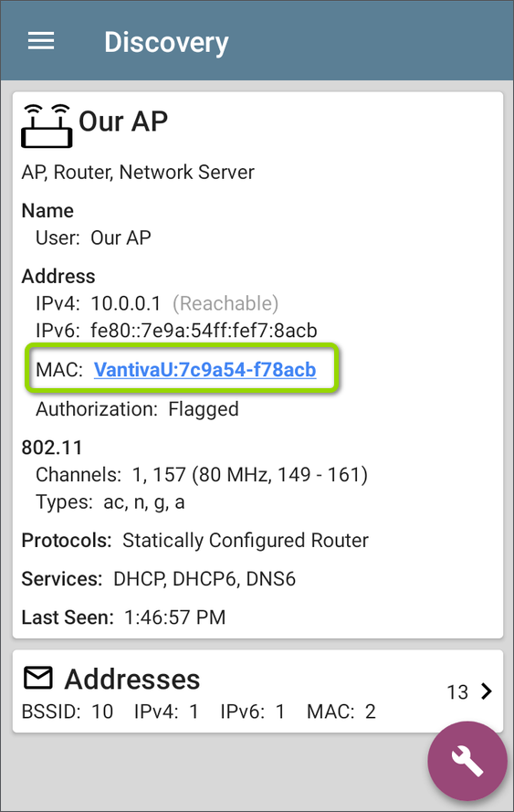
Task: Tap the Protocols Statically Configured Router row
Action: [195, 541]
